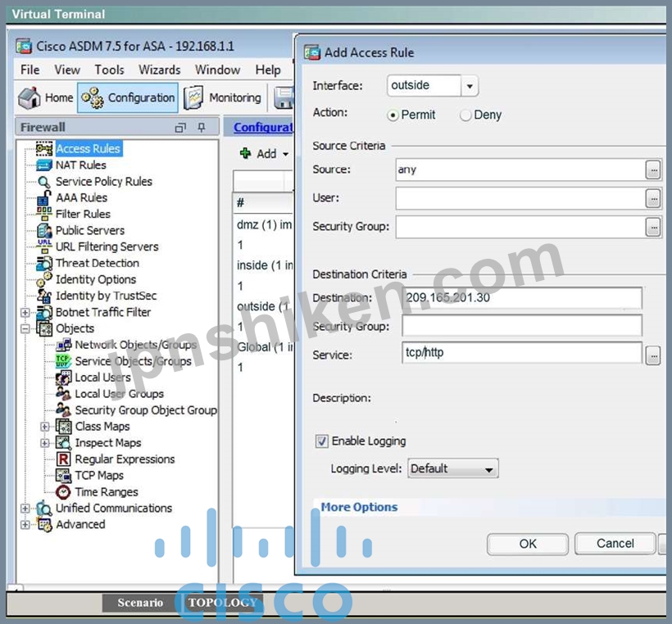Expand the Botnet Traffic Filter node
Image resolution: width=672 pixels, height=624 pixels.
[25, 313]
